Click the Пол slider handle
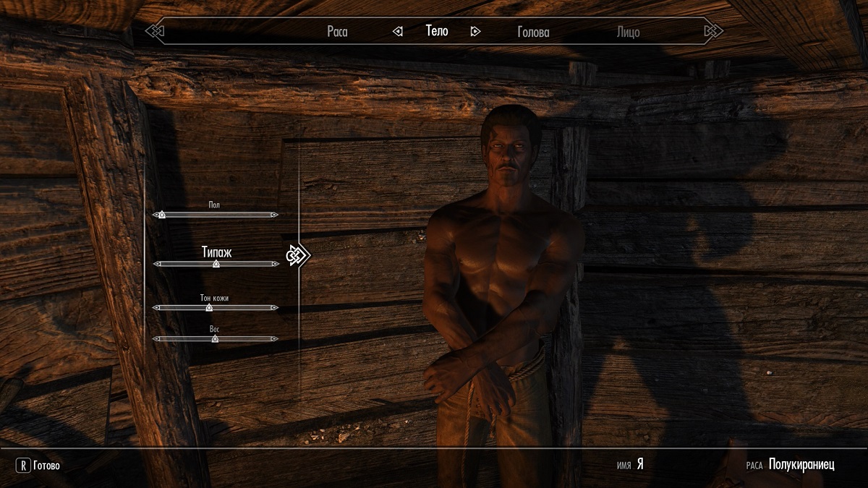The image size is (868, 488). pos(161,215)
